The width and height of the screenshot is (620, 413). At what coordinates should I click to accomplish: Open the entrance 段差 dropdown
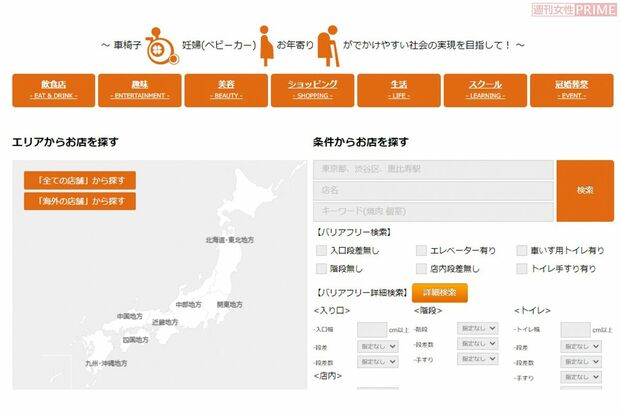378,347
